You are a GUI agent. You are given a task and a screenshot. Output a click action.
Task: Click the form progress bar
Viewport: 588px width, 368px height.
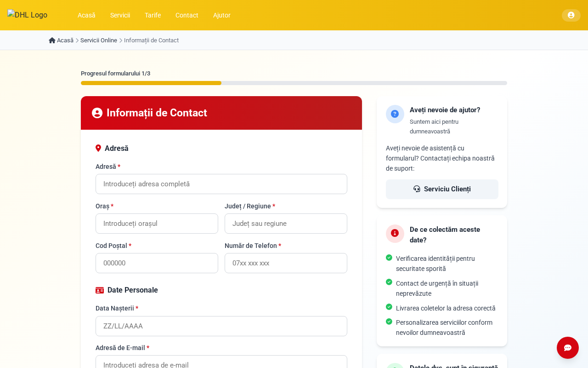tap(294, 83)
